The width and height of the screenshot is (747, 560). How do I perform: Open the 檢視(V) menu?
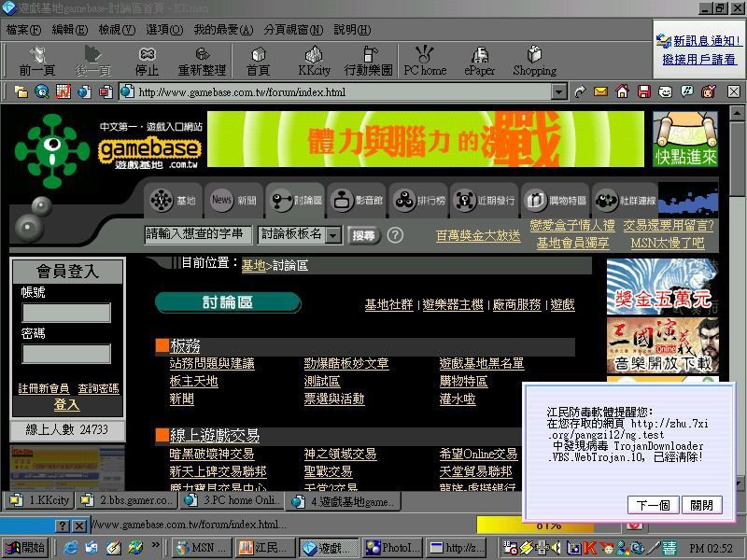[117, 30]
